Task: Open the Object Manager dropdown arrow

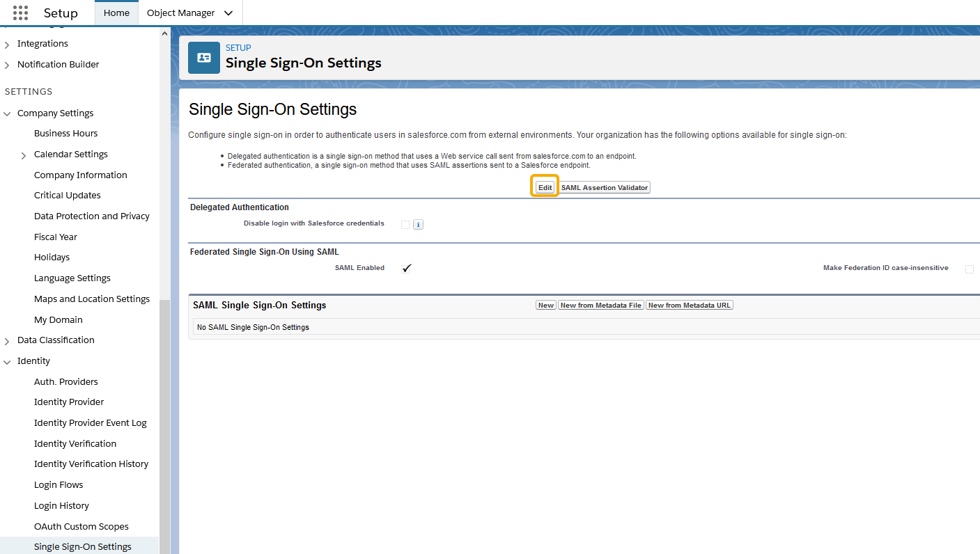Action: 228,13
